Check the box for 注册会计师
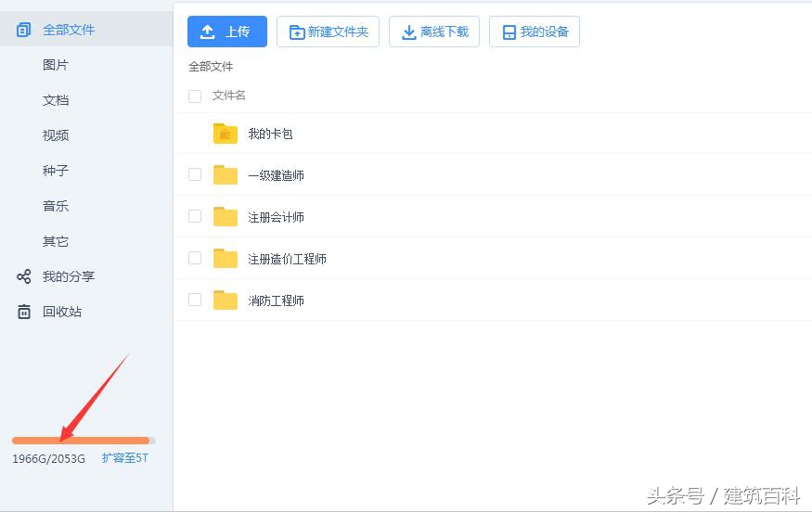This screenshot has height=512, width=812. 195,216
